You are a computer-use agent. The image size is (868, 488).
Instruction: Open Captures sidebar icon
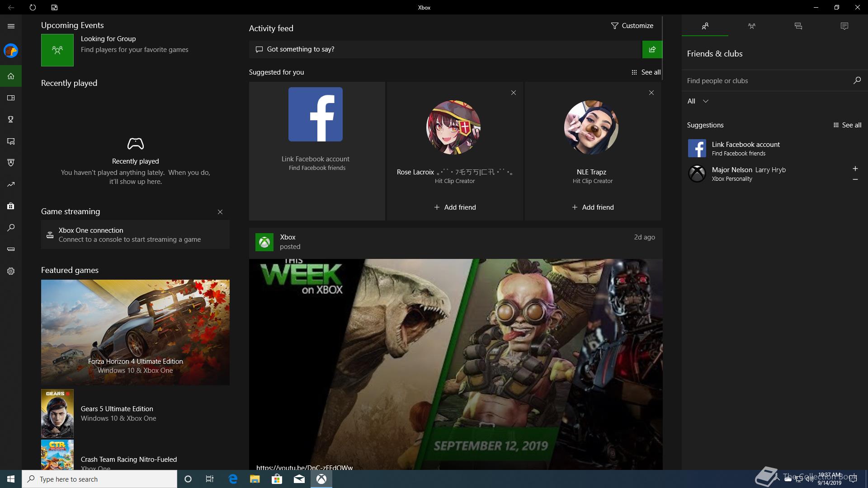click(x=11, y=141)
